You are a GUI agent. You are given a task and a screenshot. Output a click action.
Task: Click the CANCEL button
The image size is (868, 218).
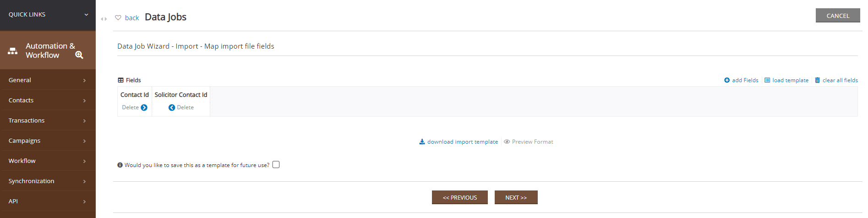(838, 16)
